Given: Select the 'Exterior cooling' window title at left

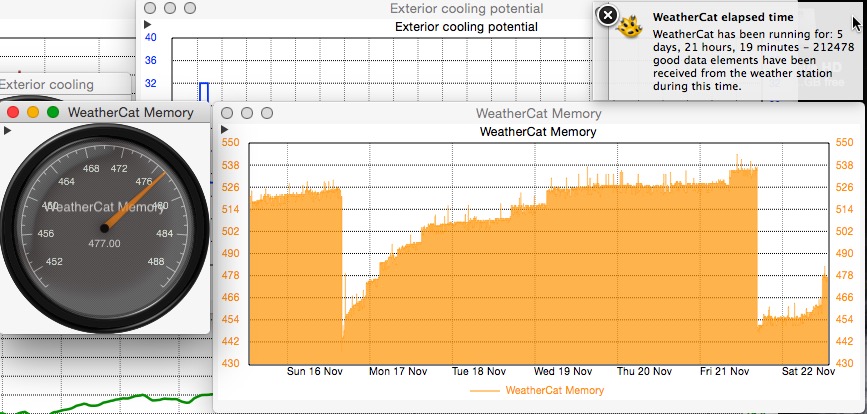Looking at the screenshot, I should pyautogui.click(x=46, y=85).
